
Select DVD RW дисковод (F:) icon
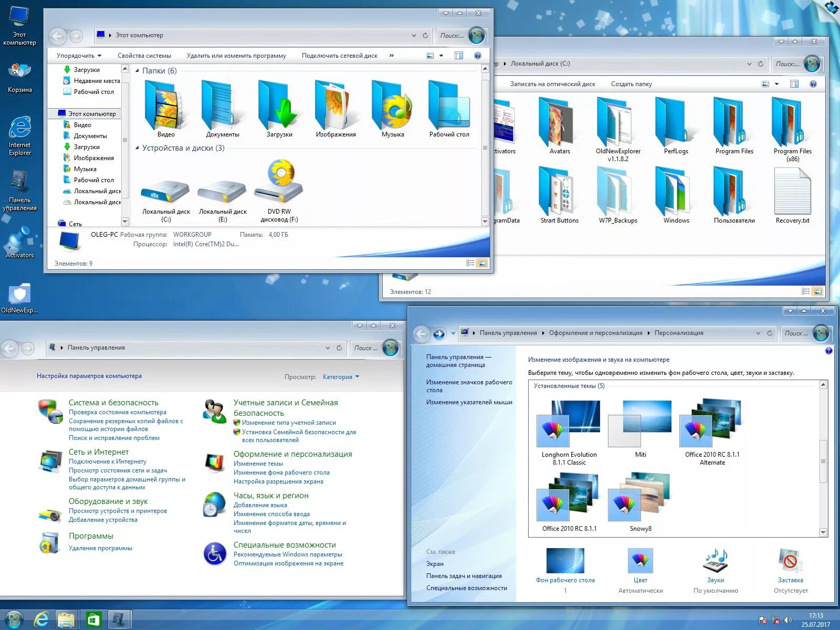tap(279, 191)
